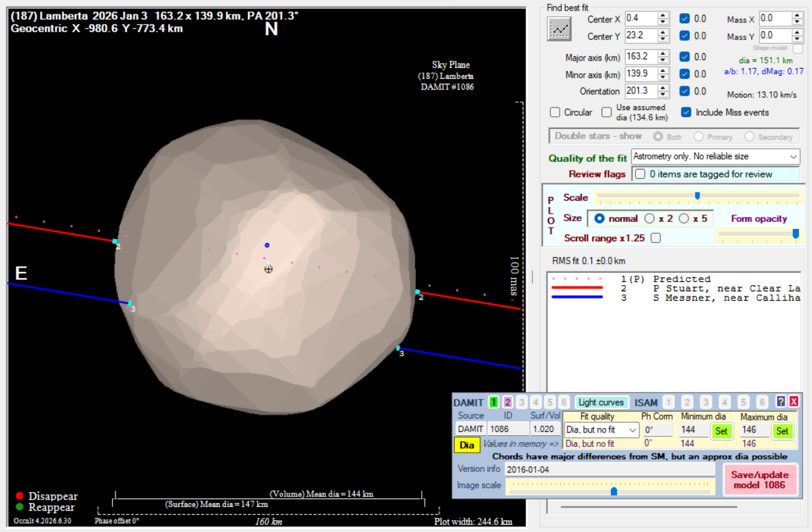Click the Image scale slider handle
This screenshot has height=532, width=812.
pos(614,491)
